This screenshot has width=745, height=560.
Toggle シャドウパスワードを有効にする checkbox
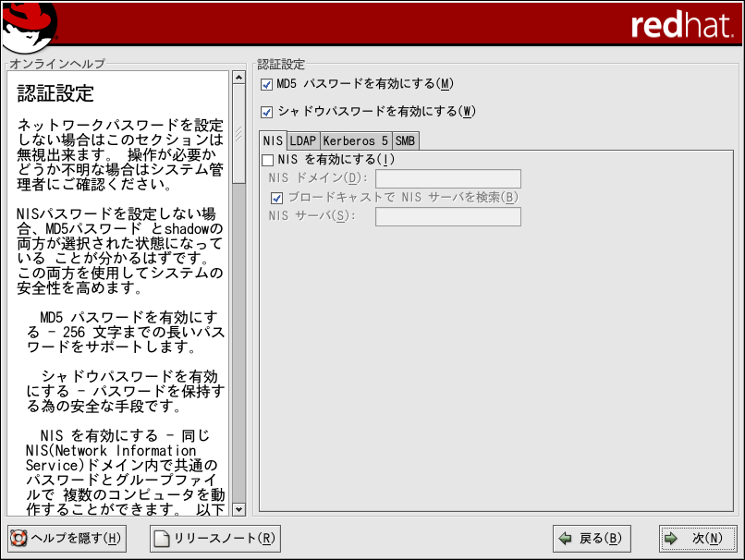click(267, 112)
